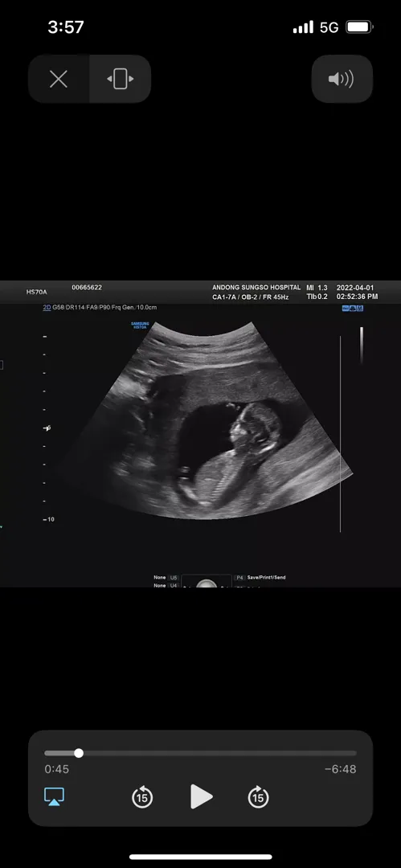Toggle the -6:48 remaining time display
Viewport: 401px width, 868px height.
click(341, 769)
